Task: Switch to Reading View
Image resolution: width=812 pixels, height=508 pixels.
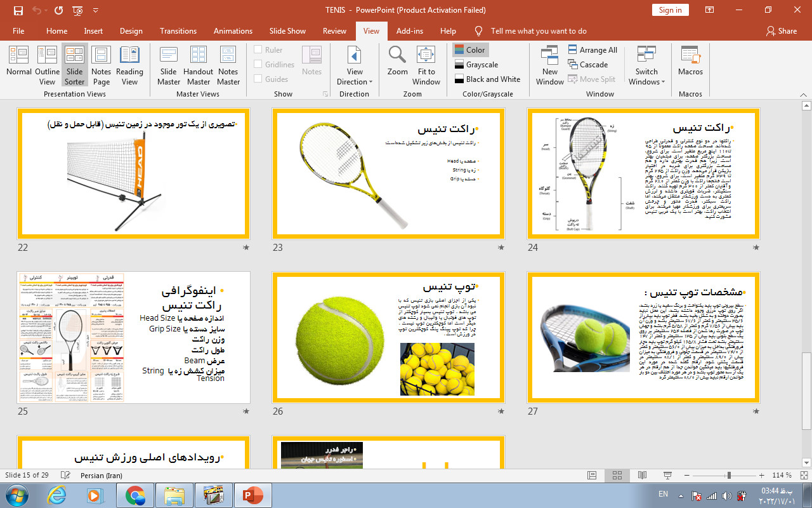Action: pos(129,64)
